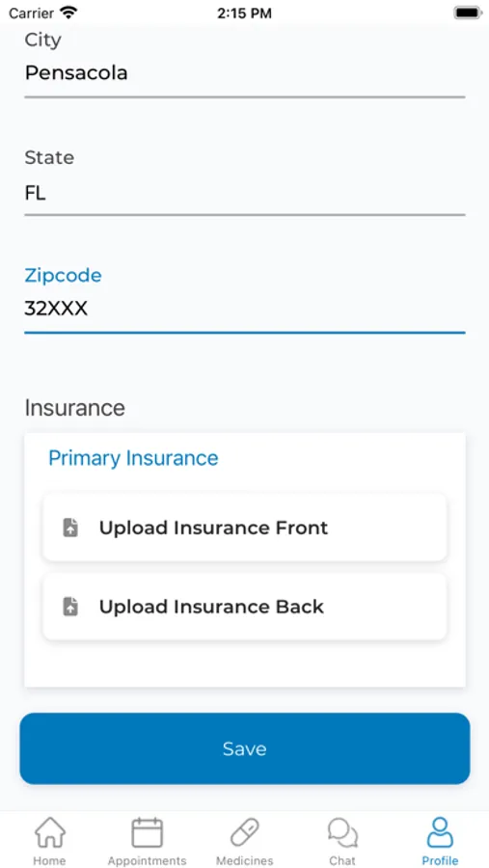Tap the Medicines pill icon
Screen dimensions: 489x868
click(x=244, y=832)
